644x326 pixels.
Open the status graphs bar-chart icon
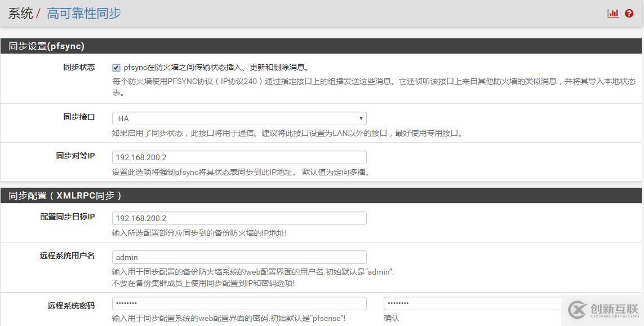point(613,13)
